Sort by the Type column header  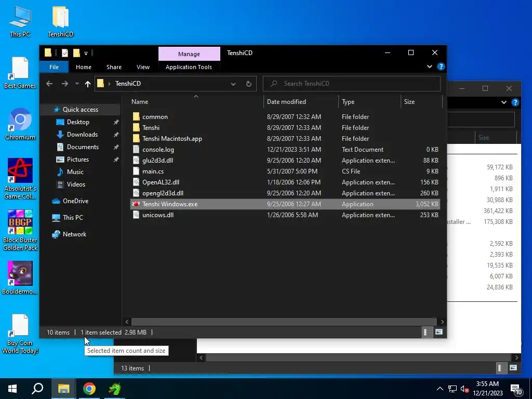369,102
